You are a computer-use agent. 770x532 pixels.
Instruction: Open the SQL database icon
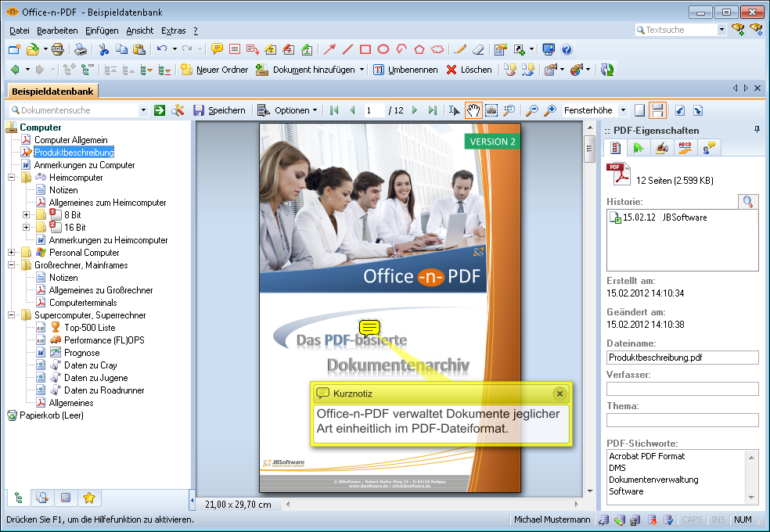[x=57, y=49]
